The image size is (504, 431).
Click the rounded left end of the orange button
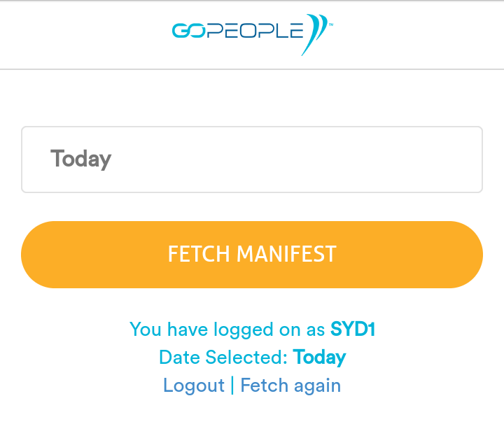click(38, 255)
